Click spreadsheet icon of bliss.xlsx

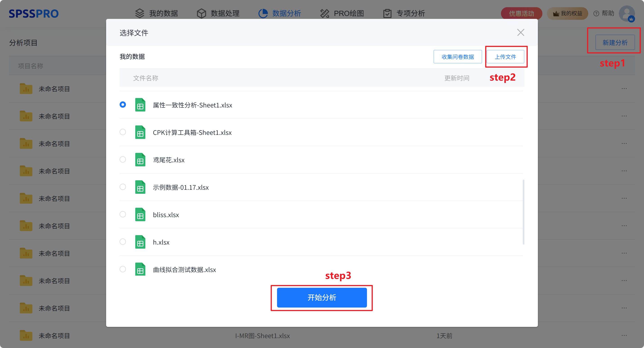pyautogui.click(x=140, y=214)
